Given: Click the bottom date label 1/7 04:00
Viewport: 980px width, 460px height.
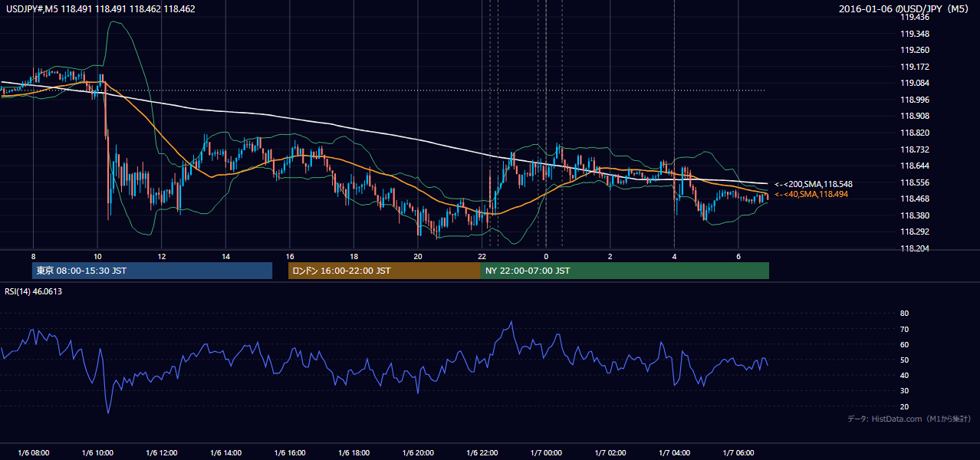Looking at the screenshot, I should coord(674,453).
